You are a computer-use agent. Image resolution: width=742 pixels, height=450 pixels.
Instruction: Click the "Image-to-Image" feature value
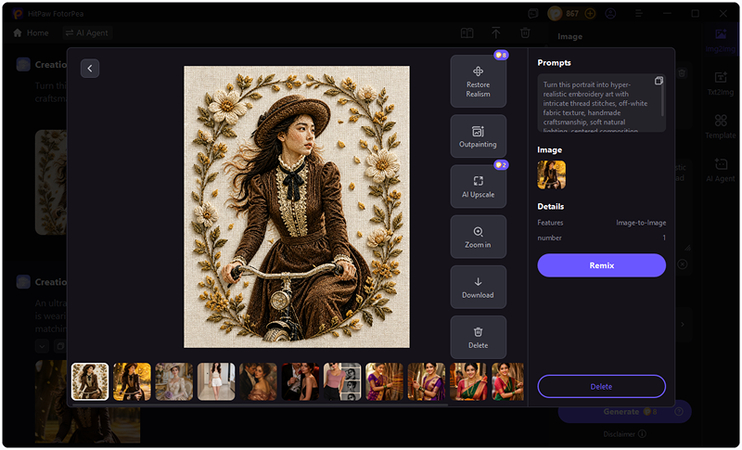tap(641, 222)
